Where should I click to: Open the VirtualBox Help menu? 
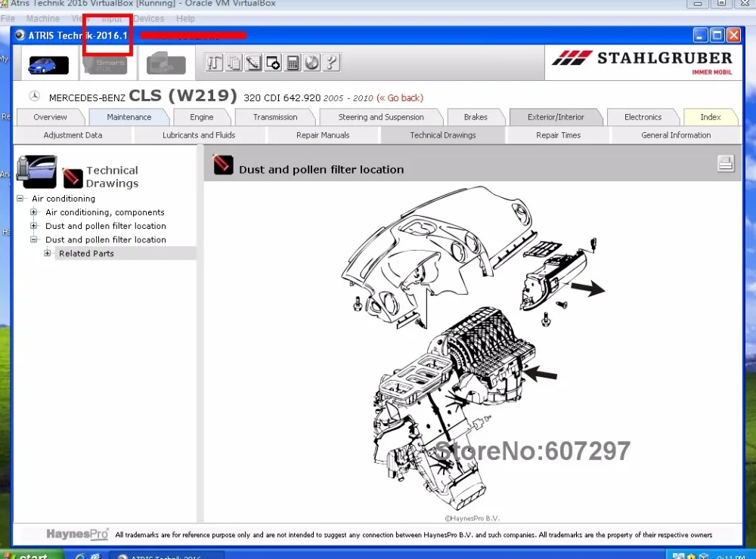(185, 18)
